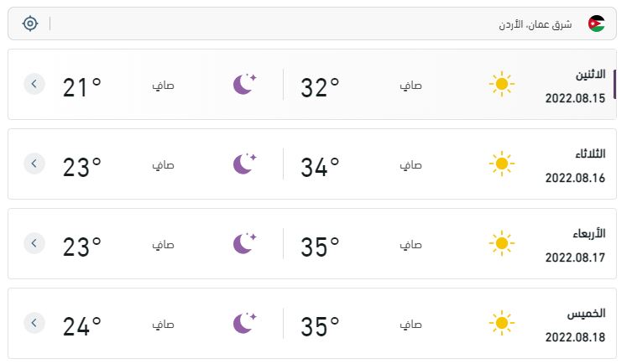This screenshot has height=364, width=632.
Task: Click the moon icon in the 2022.08.17 row
Action: [x=244, y=243]
